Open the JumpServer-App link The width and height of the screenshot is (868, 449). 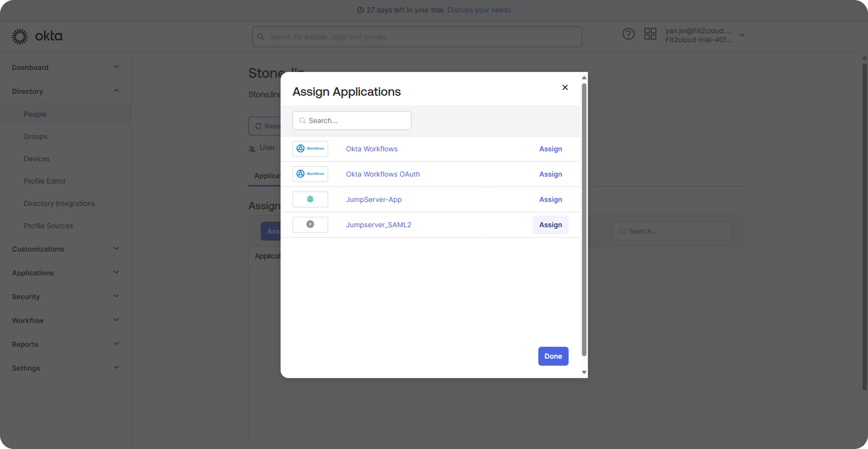(x=373, y=199)
